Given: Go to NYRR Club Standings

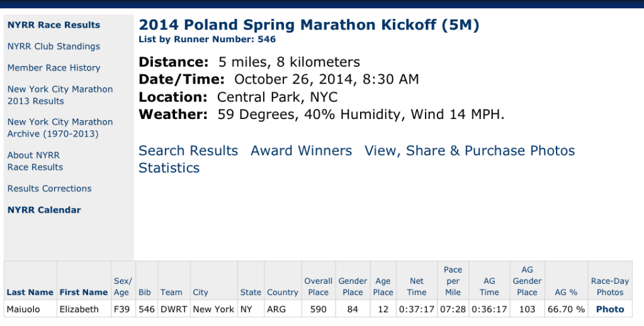Looking at the screenshot, I should [54, 47].
